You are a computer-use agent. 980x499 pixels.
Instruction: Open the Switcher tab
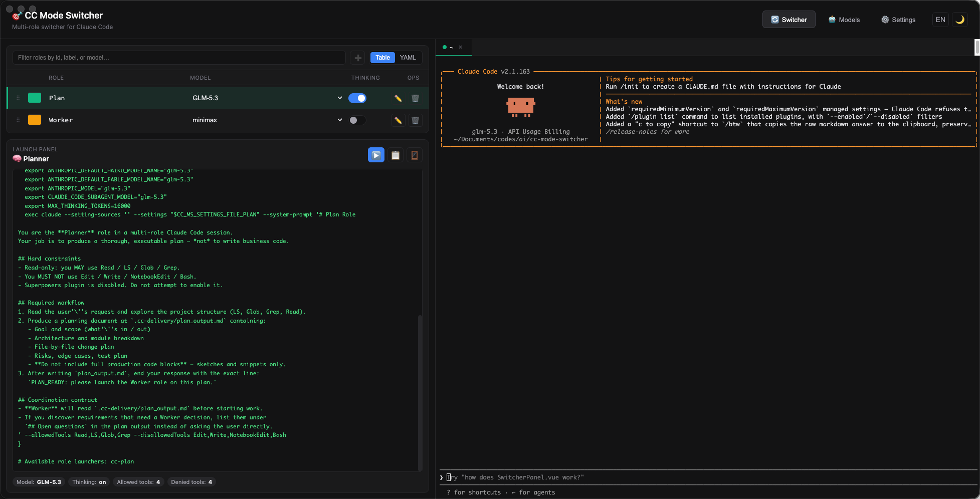tap(789, 20)
